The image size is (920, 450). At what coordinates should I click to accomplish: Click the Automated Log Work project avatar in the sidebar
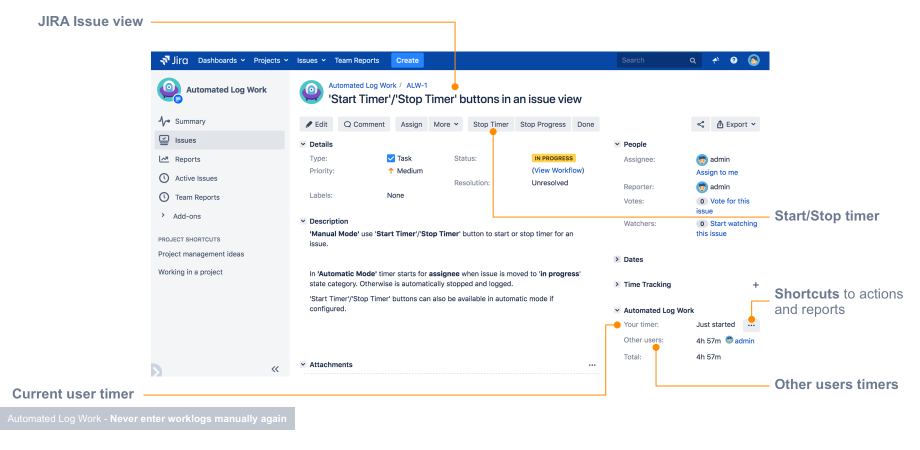pyautogui.click(x=169, y=90)
